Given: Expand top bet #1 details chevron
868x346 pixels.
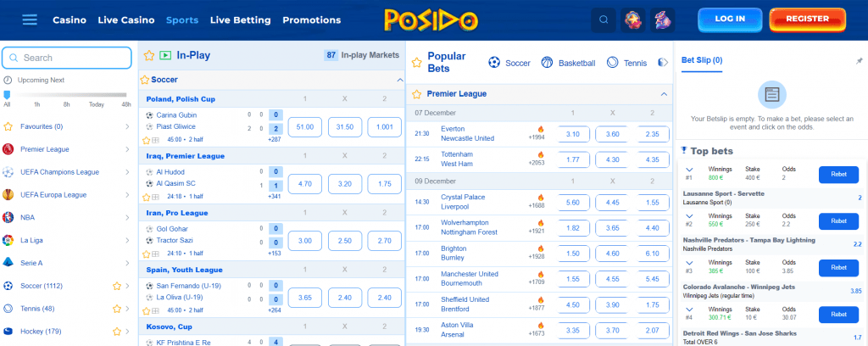Looking at the screenshot, I should [689, 170].
